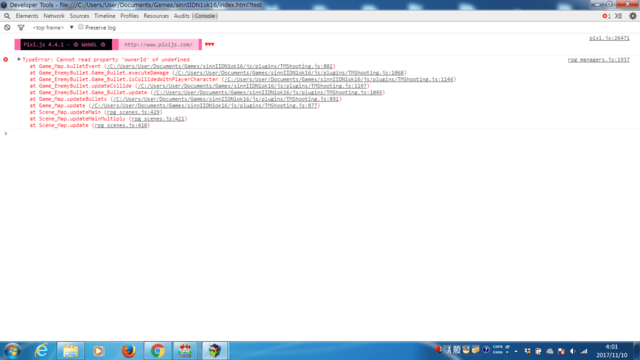
Task: Open TMShooting.js:891 link in updateBullets line
Action: [226, 99]
